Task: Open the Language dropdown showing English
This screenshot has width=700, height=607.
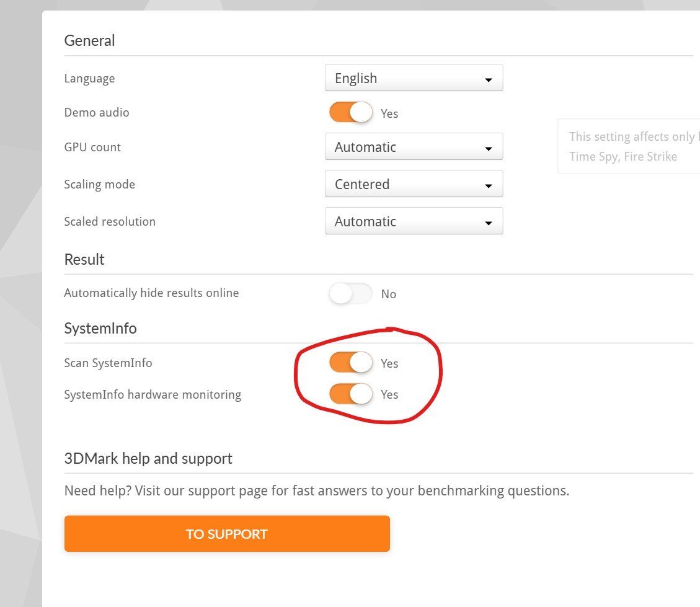Action: [414, 78]
